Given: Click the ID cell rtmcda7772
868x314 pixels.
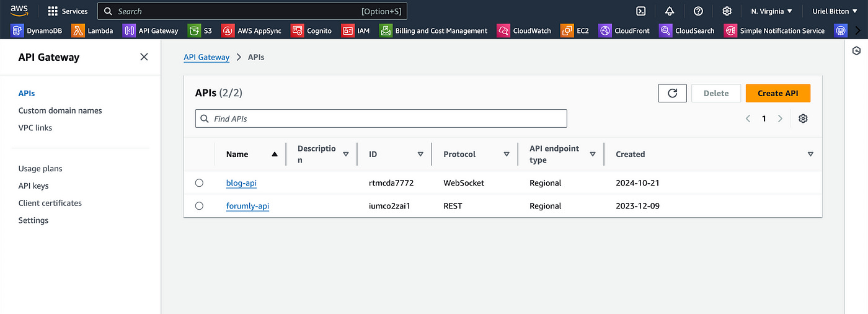Looking at the screenshot, I should coord(391,183).
